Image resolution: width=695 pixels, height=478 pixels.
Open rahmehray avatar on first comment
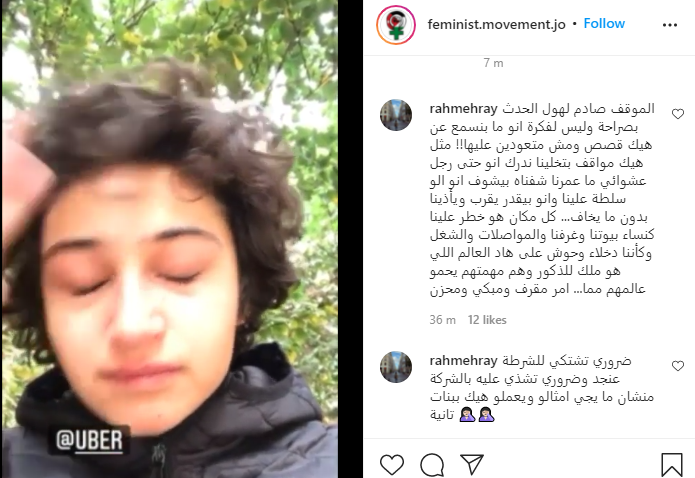(x=396, y=115)
